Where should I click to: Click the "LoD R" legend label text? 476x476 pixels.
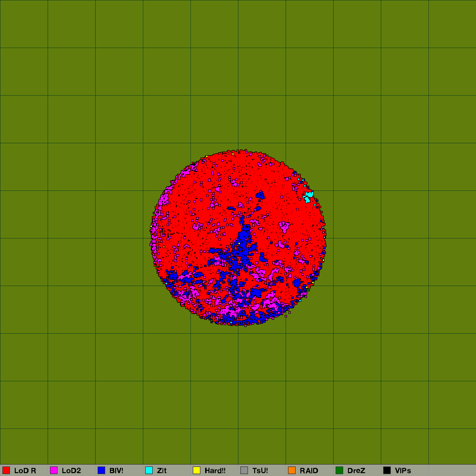pyautogui.click(x=25, y=471)
